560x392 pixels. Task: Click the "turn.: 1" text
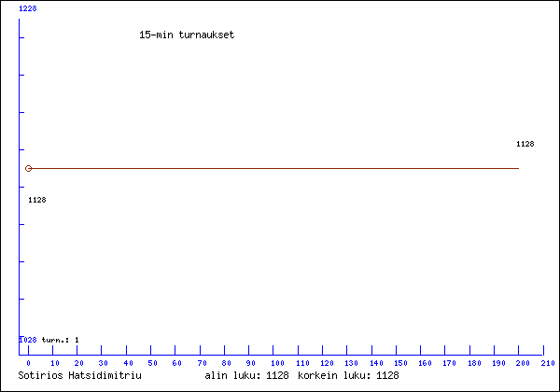click(x=61, y=340)
